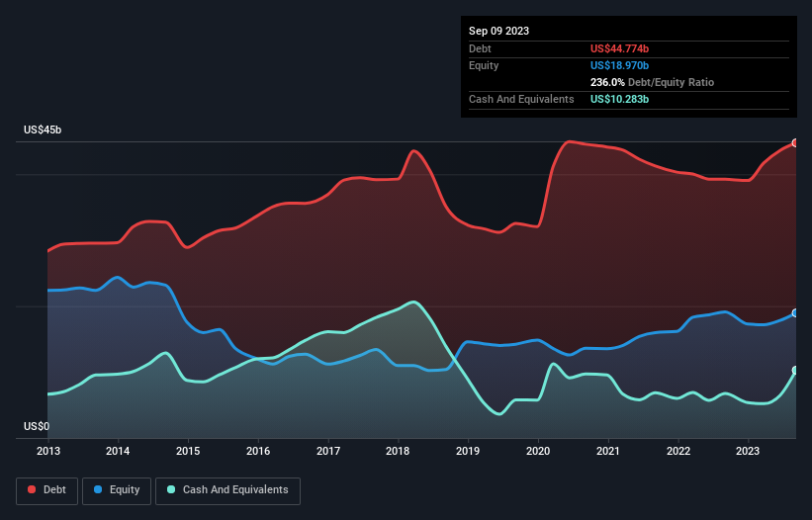
Task: Toggle the Equity legend button
Action: click(x=117, y=490)
